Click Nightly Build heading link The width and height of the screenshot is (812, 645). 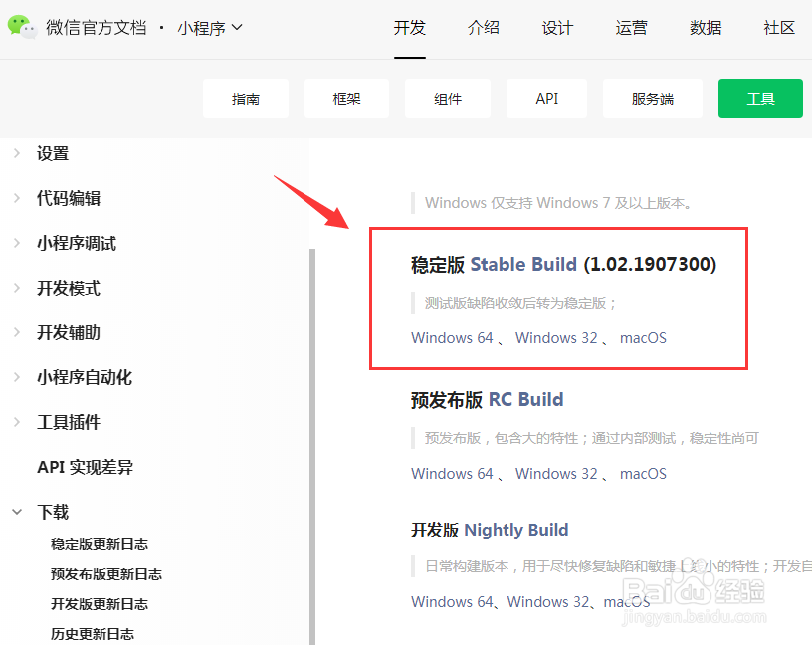[x=516, y=530]
